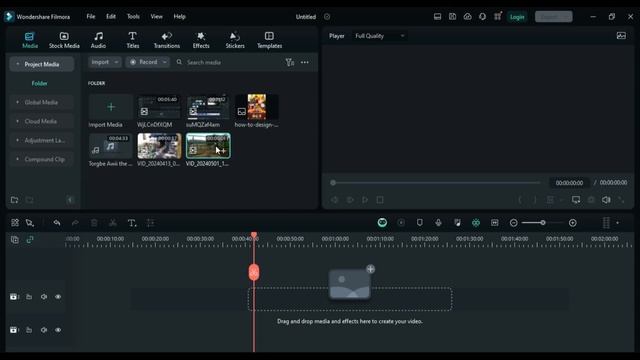
Task: Open the Player quality dropdown
Action: click(379, 36)
